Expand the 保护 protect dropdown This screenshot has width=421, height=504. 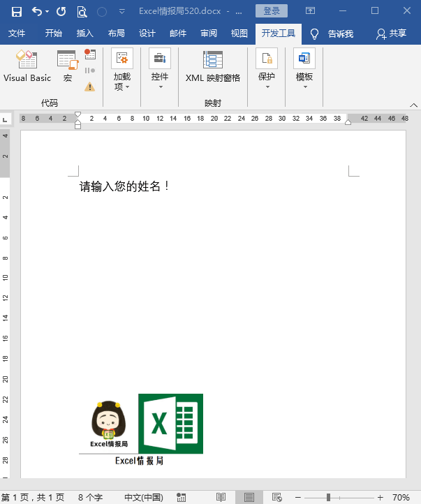coord(267,69)
